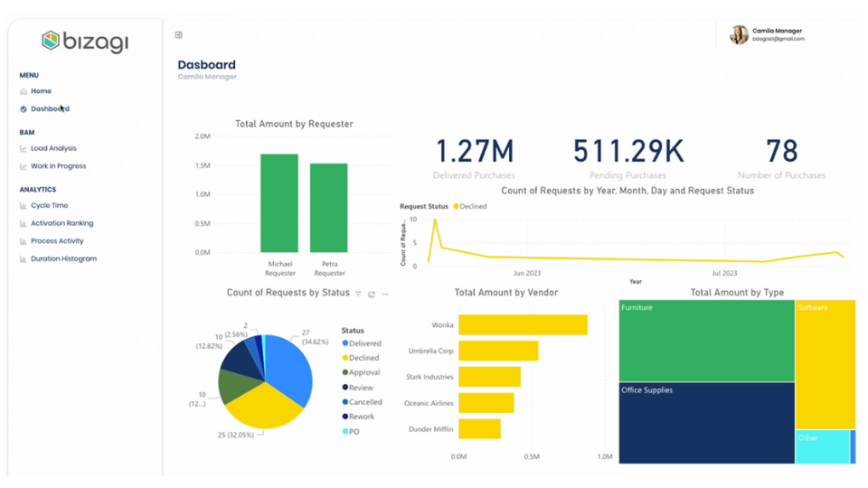
Task: Collapse the sidebar using the panel toggle icon
Action: tap(179, 35)
